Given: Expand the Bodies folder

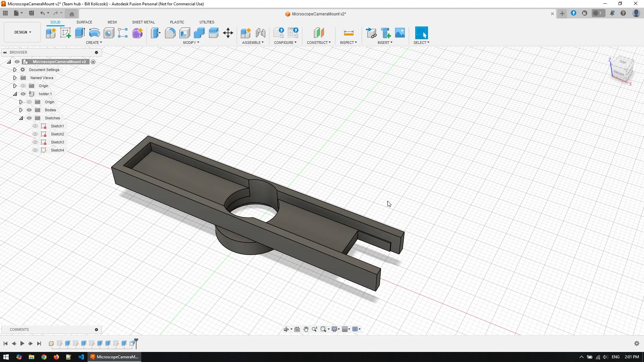Looking at the screenshot, I should (21, 110).
